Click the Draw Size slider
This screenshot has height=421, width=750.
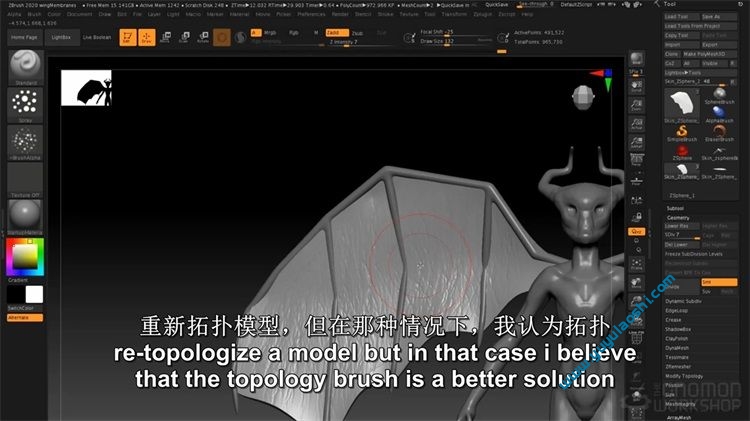tap(456, 42)
